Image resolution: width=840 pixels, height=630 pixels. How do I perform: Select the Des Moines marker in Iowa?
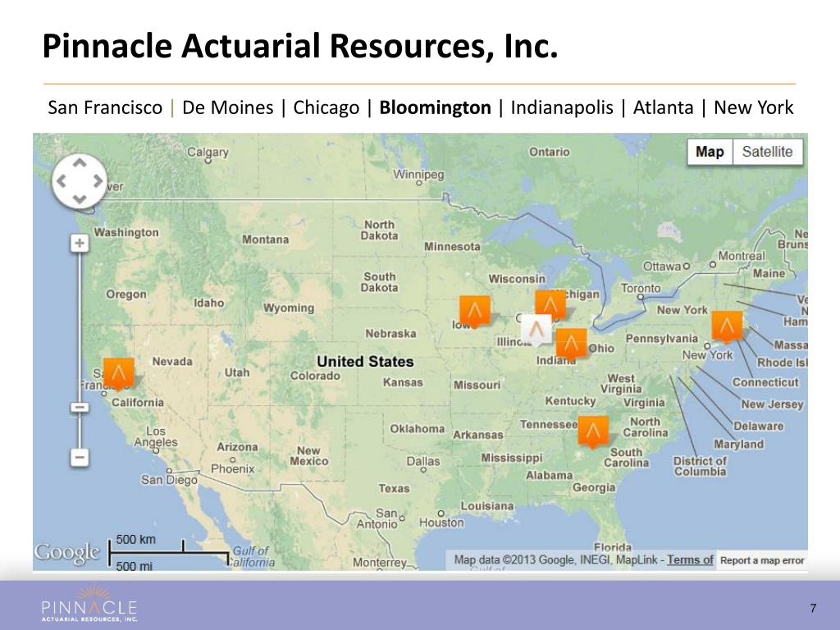(475, 311)
